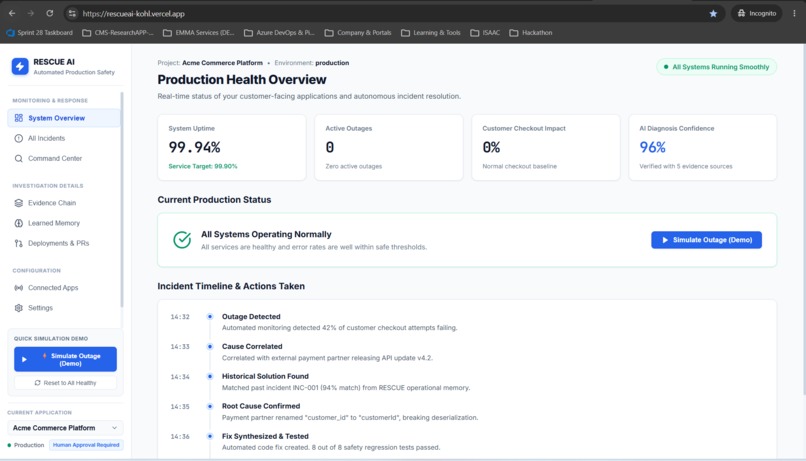The height and width of the screenshot is (461, 806).
Task: Click the Service Target: 99.90% text
Action: point(203,167)
